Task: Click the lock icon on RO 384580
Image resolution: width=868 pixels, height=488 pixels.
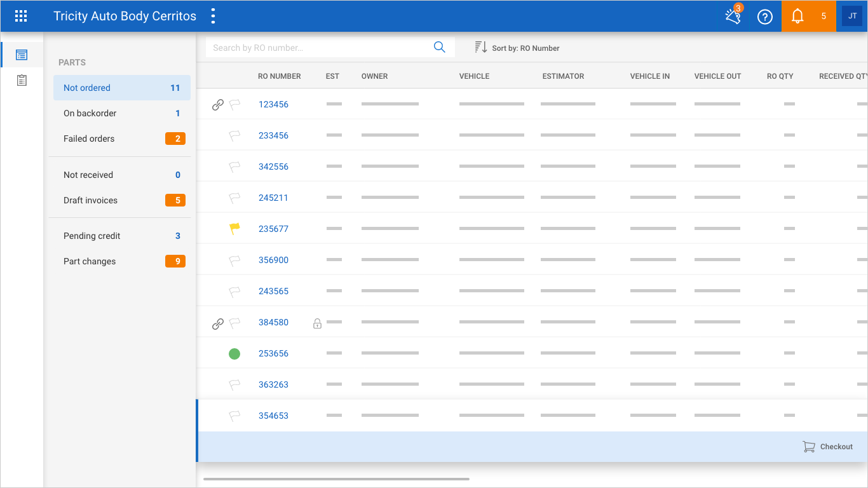Action: tap(317, 323)
